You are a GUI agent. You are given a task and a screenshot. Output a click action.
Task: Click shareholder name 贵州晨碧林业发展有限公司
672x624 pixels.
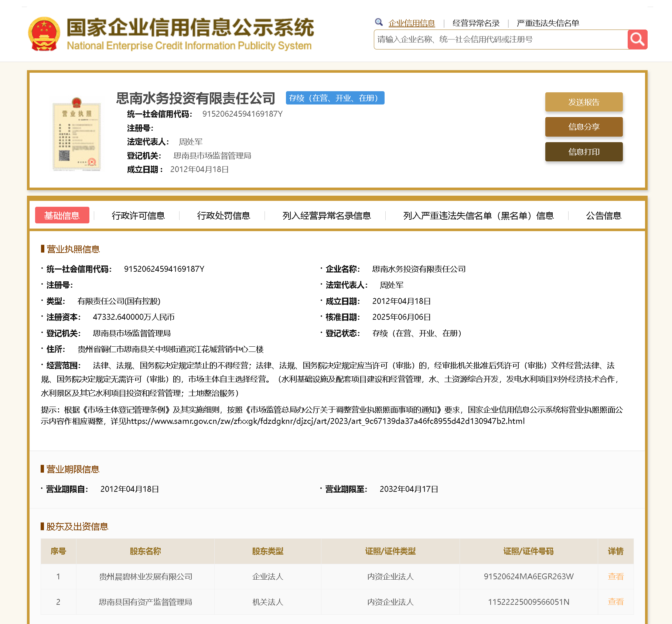[146, 577]
